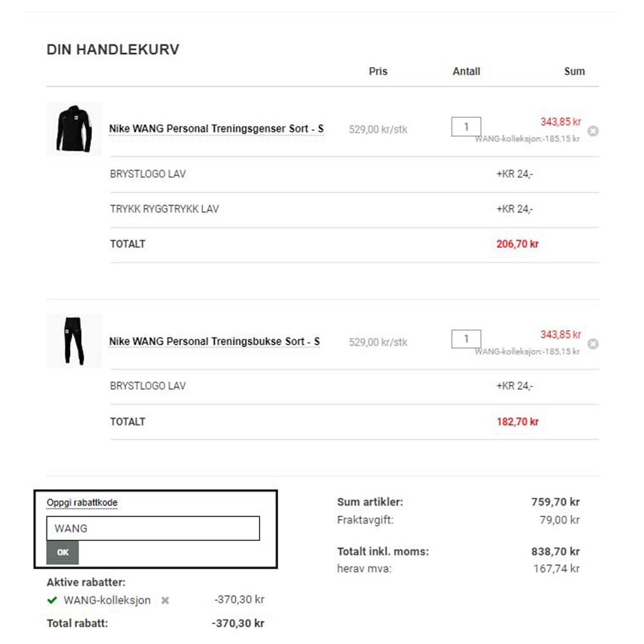The width and height of the screenshot is (644, 644).
Task: Edit quantity field for Treningsgenser
Action: pyautogui.click(x=466, y=126)
